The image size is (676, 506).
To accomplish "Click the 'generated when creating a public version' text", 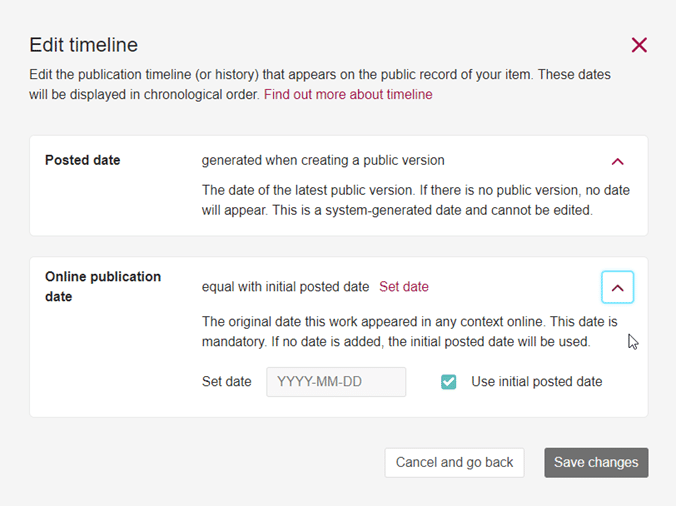I will coord(323,160).
